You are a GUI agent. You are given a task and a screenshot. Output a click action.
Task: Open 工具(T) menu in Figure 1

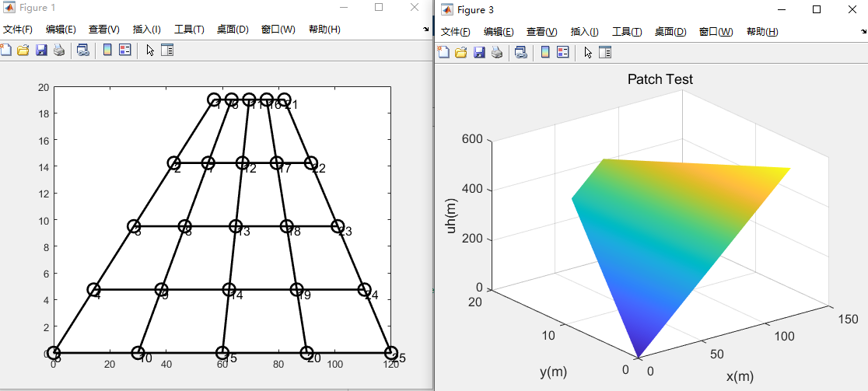coord(189,30)
